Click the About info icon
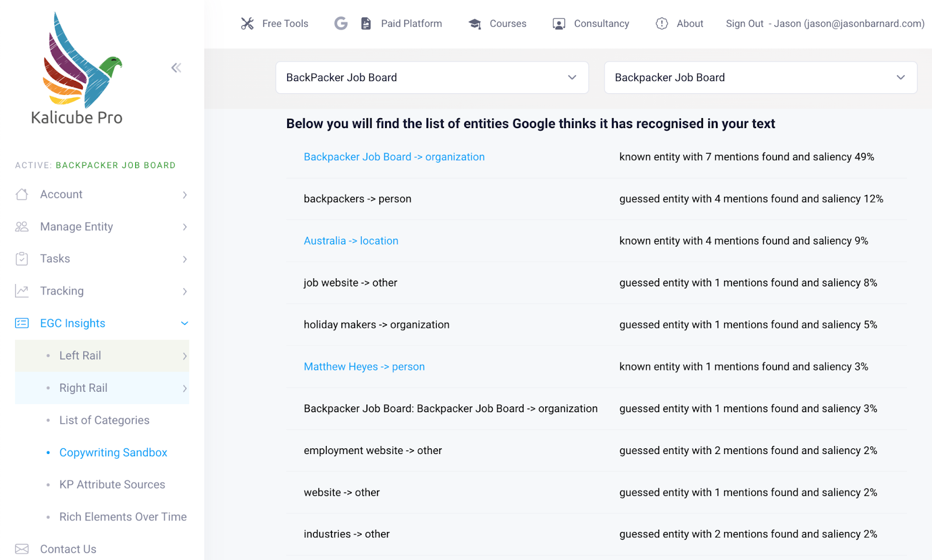932x560 pixels. tap(662, 23)
